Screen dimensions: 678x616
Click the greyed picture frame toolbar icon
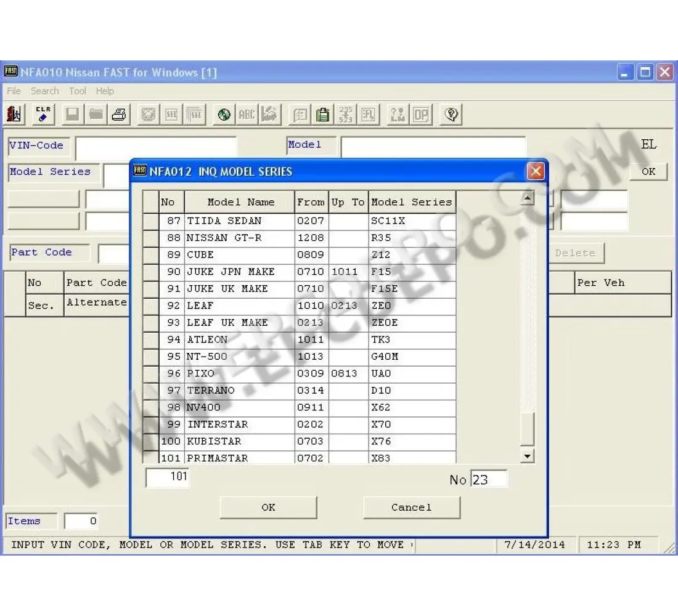pos(149,115)
